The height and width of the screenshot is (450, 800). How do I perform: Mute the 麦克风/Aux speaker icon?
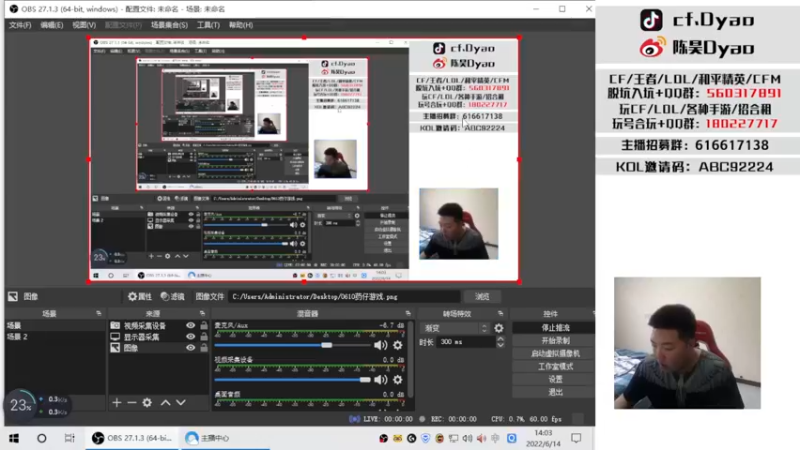pos(380,345)
